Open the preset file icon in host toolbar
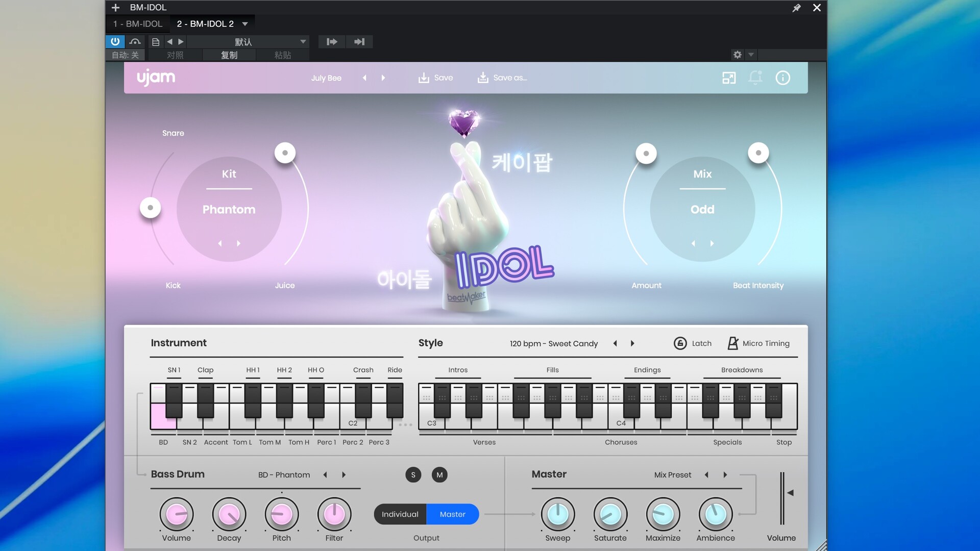 point(156,42)
